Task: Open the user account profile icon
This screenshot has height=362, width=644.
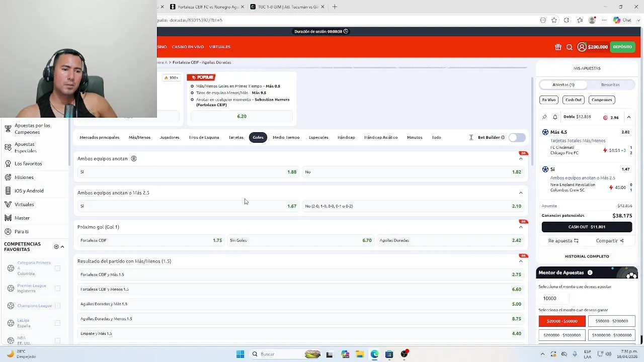Action: pos(582,47)
